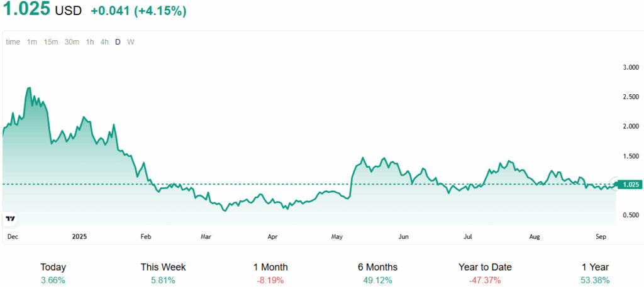Switch to the daily D interval

[x=118, y=42]
